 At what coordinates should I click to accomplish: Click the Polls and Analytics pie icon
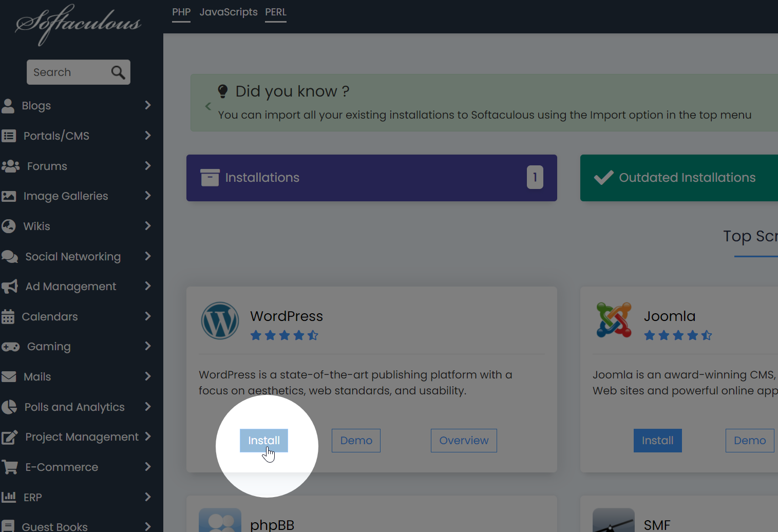(9, 407)
